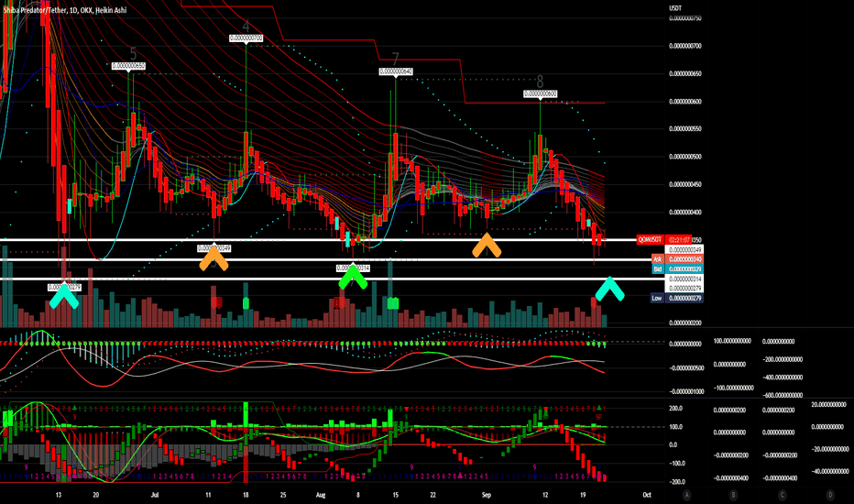
Task: Click the Oct date label
Action: [647, 495]
